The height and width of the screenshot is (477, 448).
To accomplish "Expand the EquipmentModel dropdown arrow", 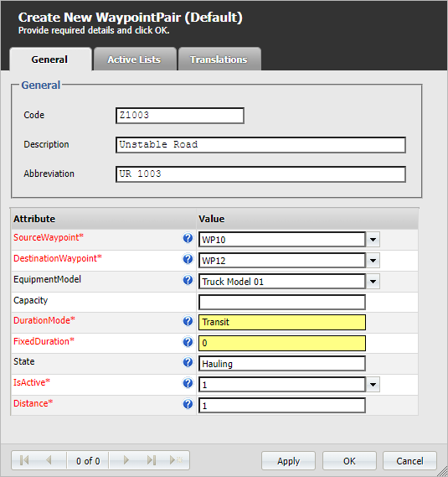I will [373, 282].
